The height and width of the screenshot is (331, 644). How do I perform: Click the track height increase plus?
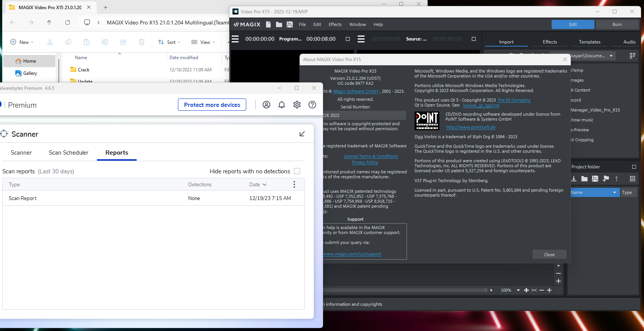point(558,281)
